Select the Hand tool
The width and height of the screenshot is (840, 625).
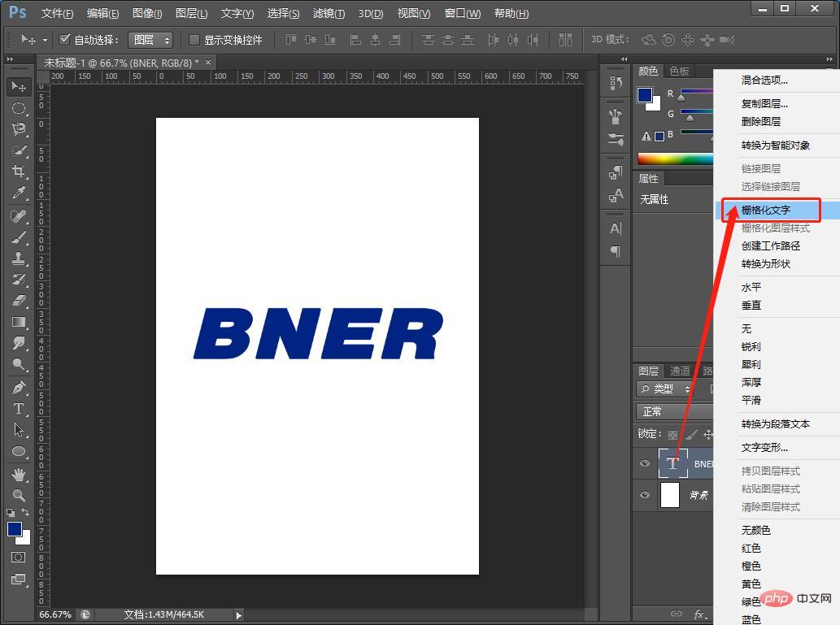(19, 474)
